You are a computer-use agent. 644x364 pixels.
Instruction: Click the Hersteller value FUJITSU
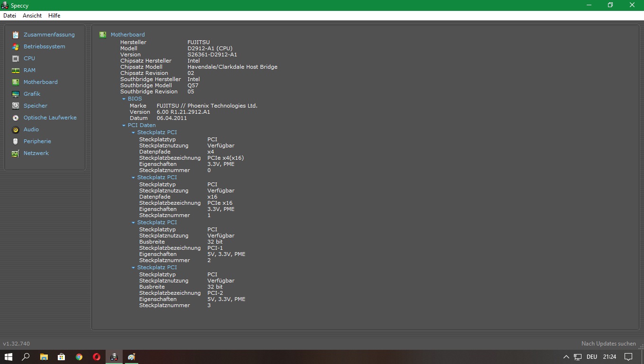click(198, 42)
